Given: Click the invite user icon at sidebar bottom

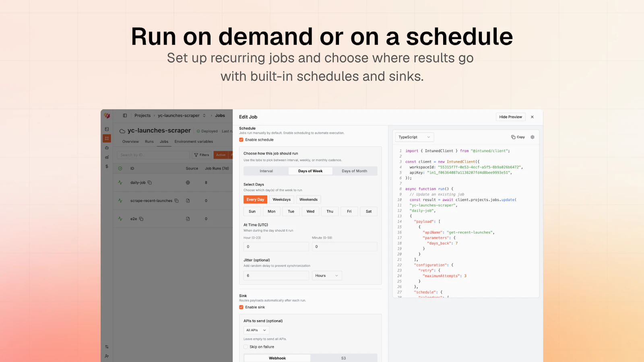Looking at the screenshot, I should pyautogui.click(x=107, y=356).
